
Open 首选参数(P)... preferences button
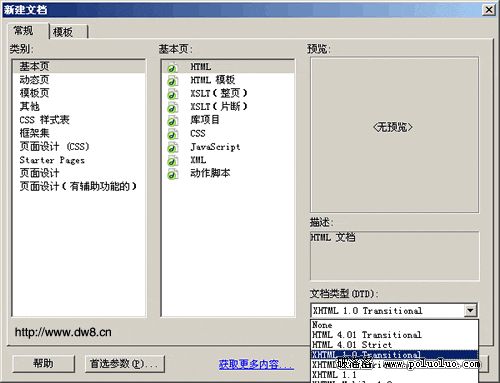(125, 363)
